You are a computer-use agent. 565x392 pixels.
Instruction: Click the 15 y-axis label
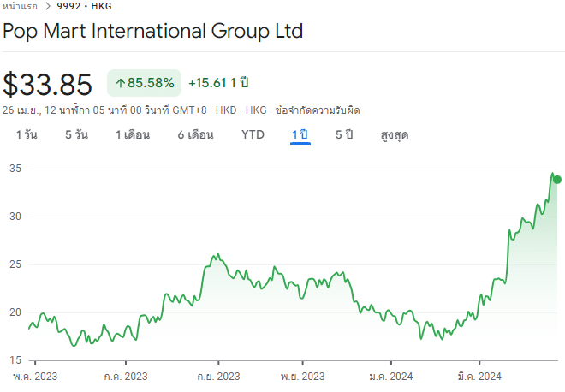pyautogui.click(x=15, y=360)
